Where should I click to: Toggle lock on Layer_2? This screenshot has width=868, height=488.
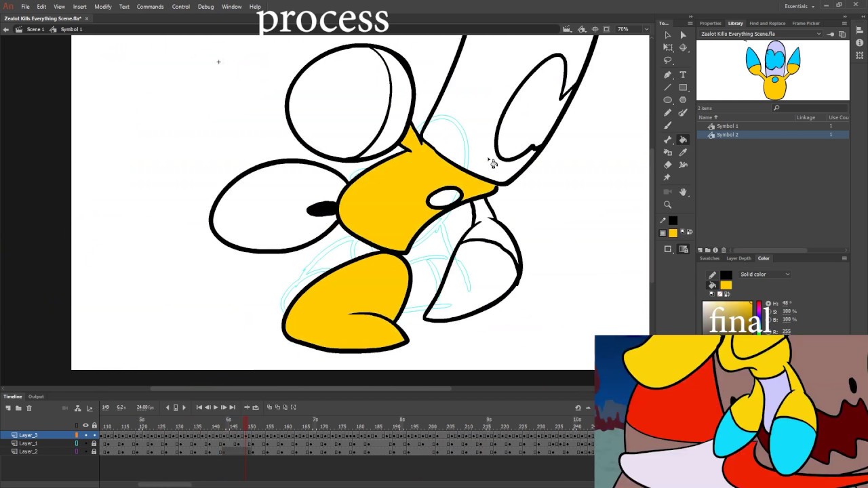(94, 451)
